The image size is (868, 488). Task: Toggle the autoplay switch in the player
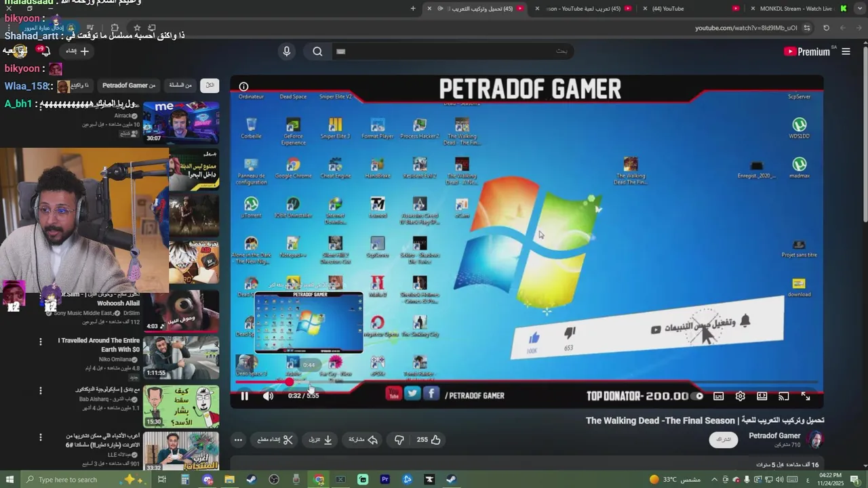[696, 396]
